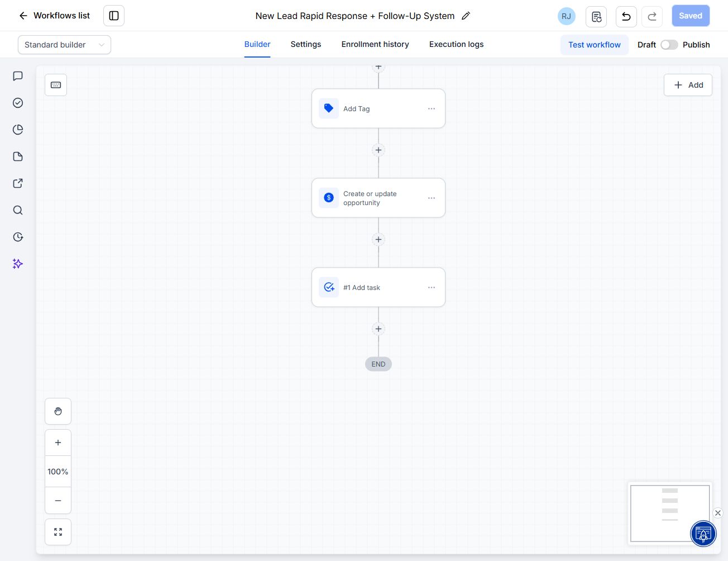
Task: Select the Add Tag action node
Action: (379, 108)
